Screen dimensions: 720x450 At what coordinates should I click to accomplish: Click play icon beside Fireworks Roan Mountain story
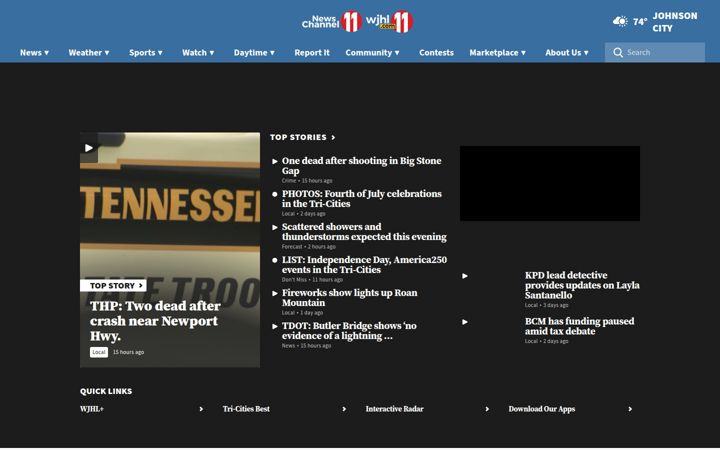pos(275,293)
